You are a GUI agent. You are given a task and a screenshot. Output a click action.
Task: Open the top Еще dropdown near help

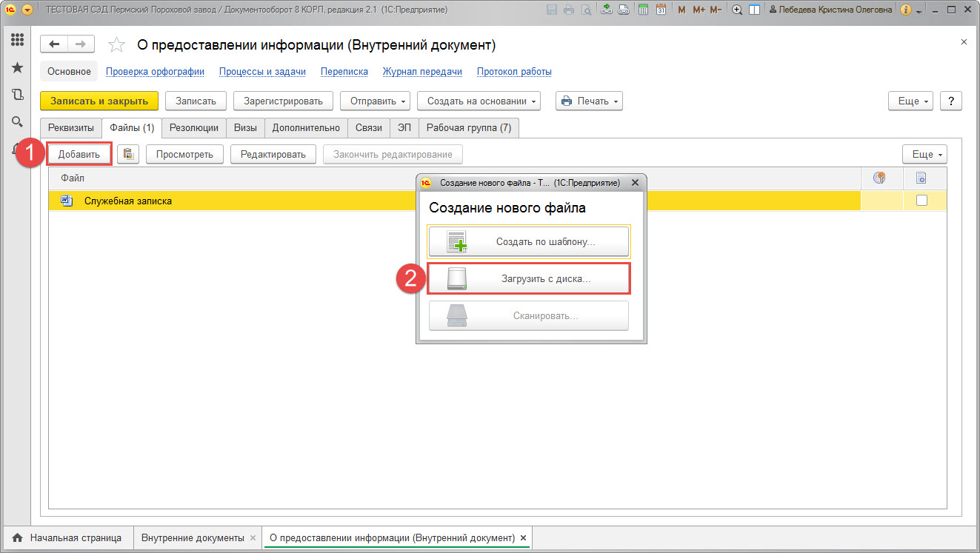point(910,101)
